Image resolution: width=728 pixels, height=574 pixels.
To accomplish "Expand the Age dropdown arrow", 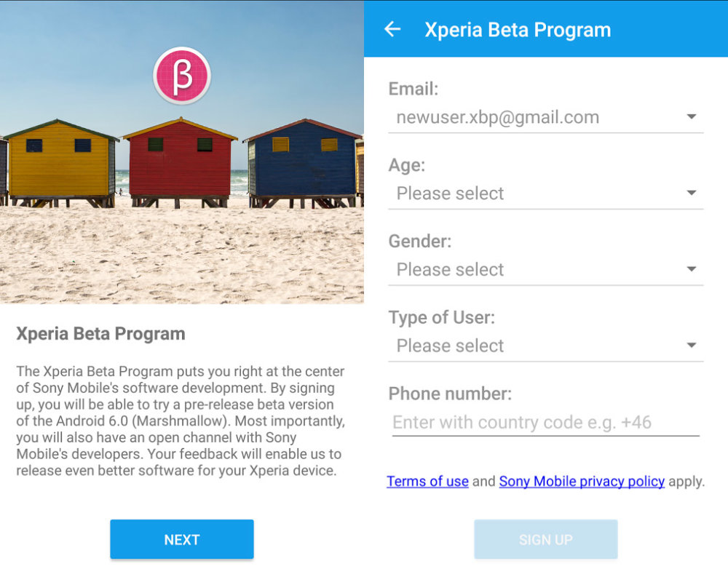I will coord(692,193).
